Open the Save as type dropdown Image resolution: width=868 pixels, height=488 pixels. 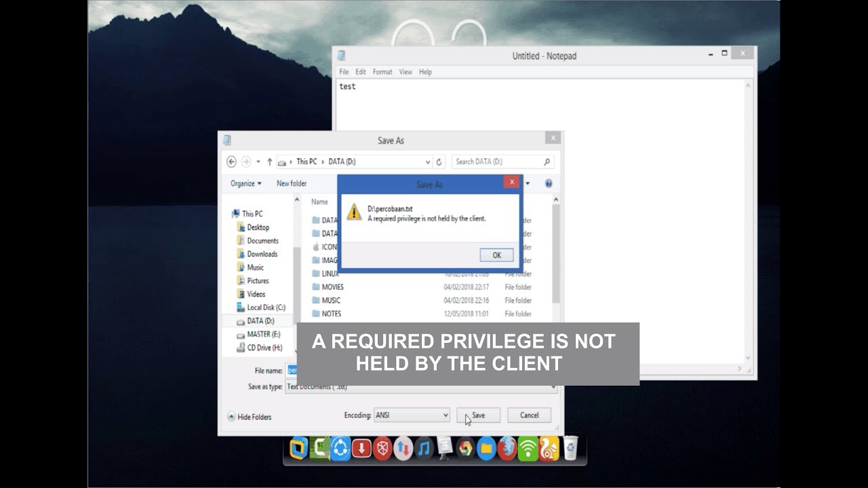(420, 386)
